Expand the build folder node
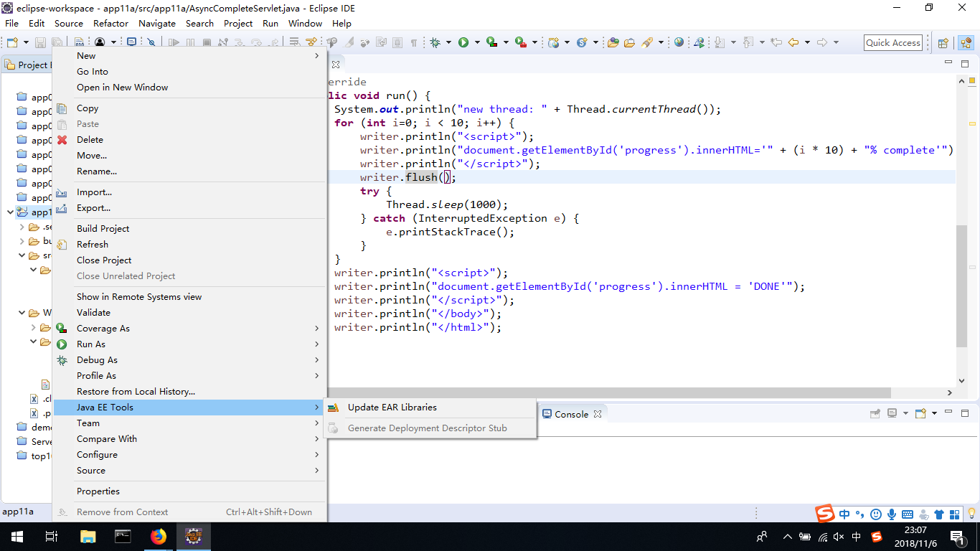980x551 pixels. pyautogui.click(x=22, y=241)
